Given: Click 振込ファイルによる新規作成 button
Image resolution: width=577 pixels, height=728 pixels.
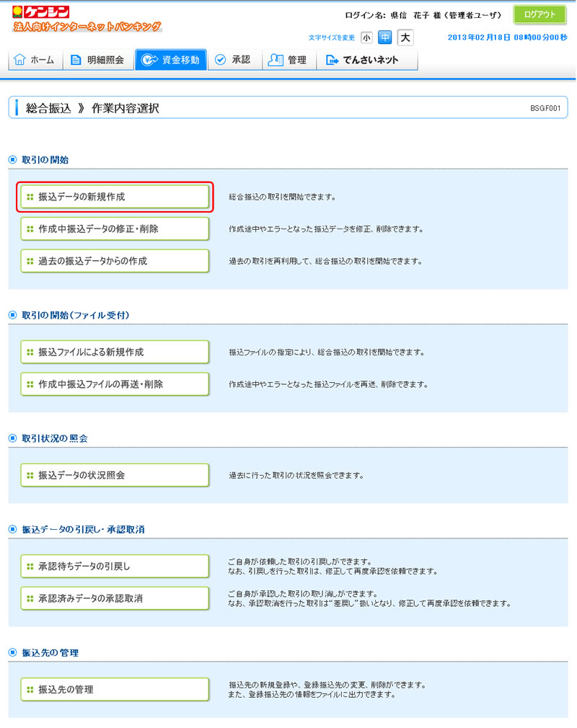Looking at the screenshot, I should [115, 352].
